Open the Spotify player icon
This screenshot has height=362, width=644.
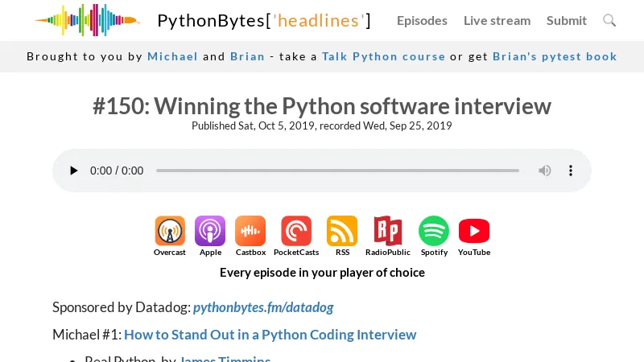[x=434, y=232]
